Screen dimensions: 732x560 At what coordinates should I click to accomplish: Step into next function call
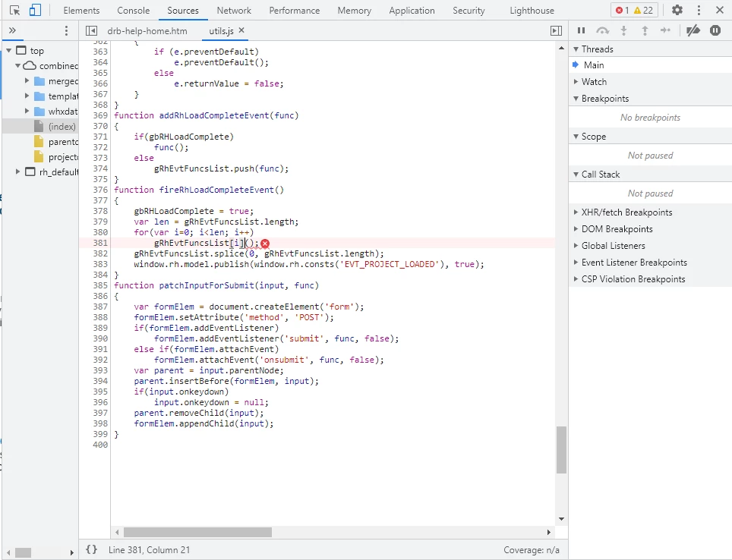(x=623, y=30)
